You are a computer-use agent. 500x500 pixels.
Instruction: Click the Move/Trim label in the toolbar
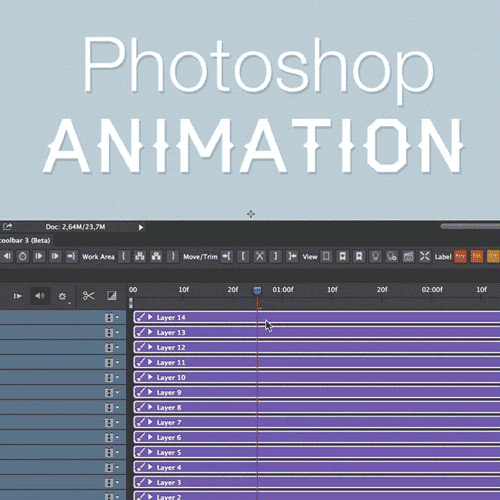click(x=200, y=257)
